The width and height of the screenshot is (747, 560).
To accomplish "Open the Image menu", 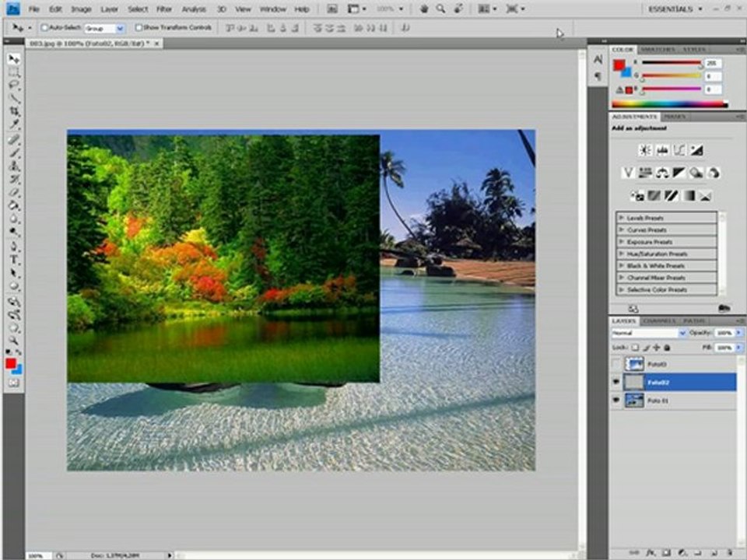I will coord(81,9).
